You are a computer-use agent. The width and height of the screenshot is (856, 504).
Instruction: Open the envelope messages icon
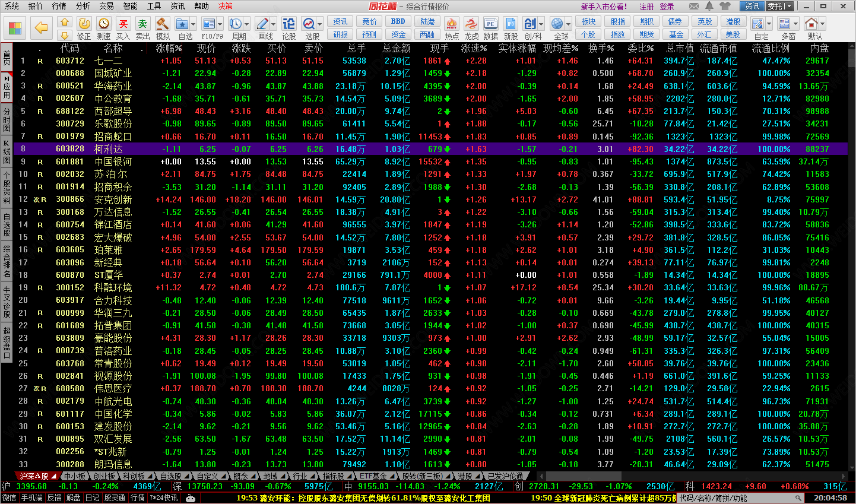[x=694, y=6]
